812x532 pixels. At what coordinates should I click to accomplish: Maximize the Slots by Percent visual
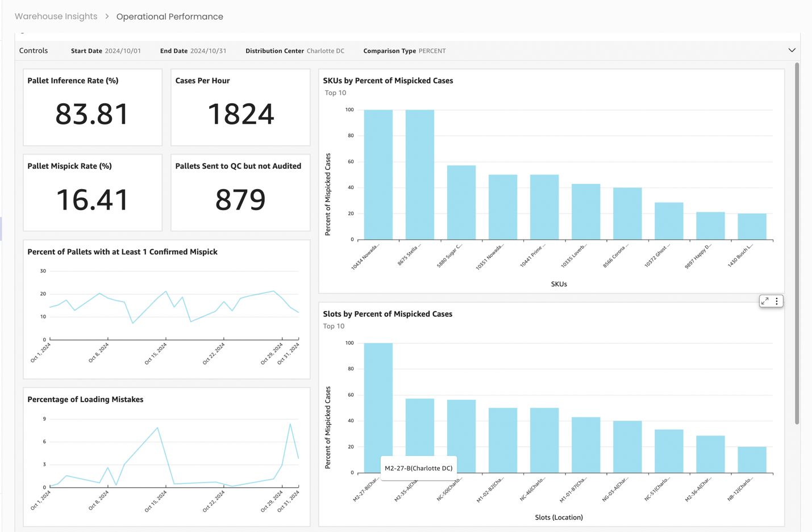click(x=765, y=301)
